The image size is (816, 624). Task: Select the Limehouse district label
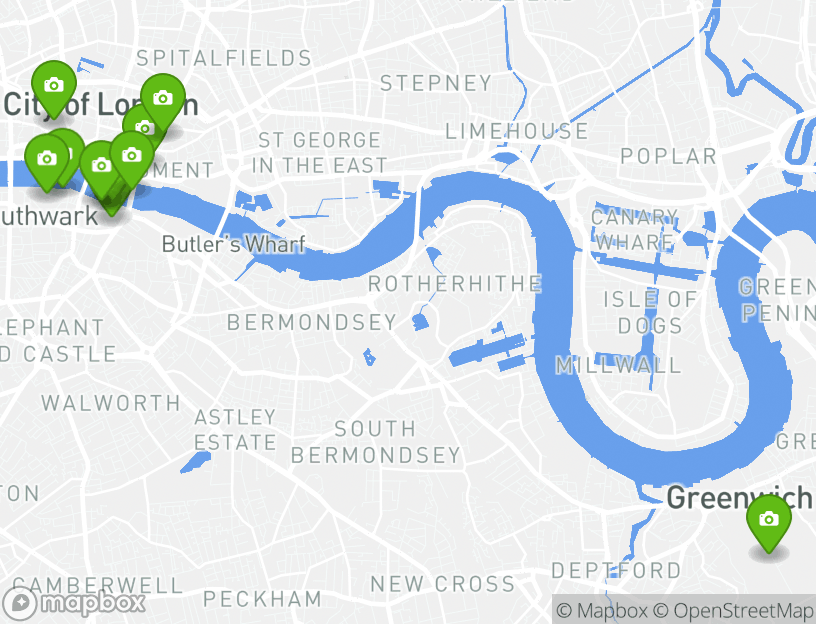coord(517,131)
